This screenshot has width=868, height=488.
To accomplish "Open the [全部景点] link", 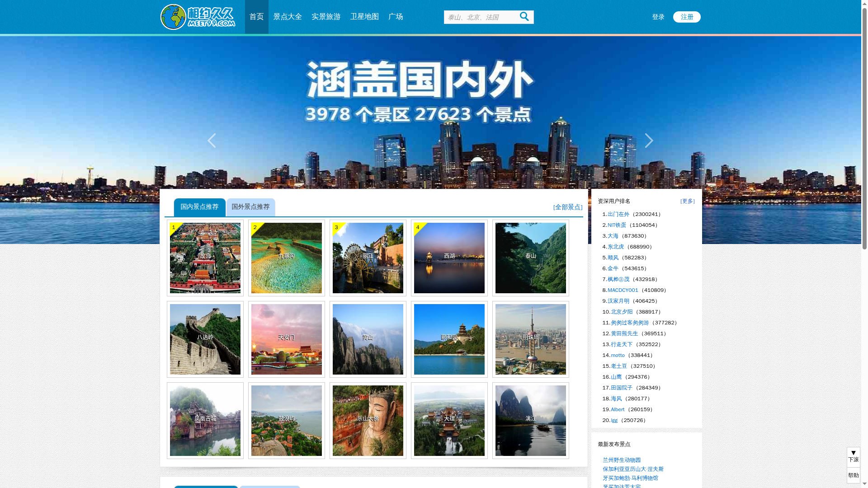I will [568, 207].
